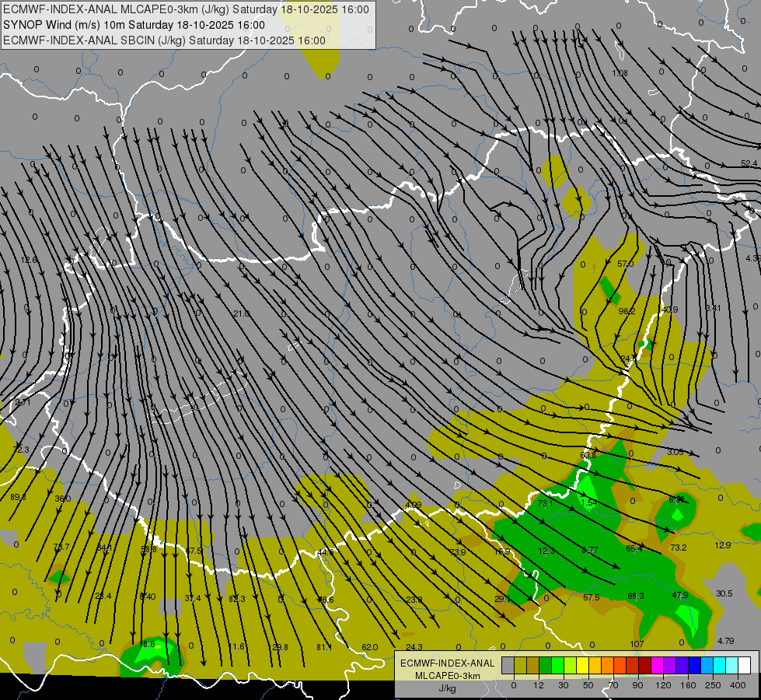Image resolution: width=761 pixels, height=700 pixels.
Task: Select the magenta legend color swatch
Action: (x=658, y=665)
